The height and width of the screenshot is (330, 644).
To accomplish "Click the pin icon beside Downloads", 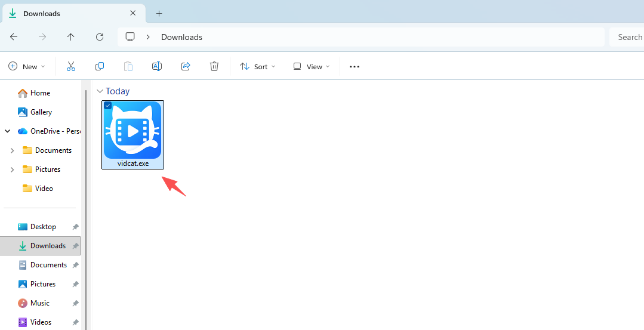I will click(76, 246).
